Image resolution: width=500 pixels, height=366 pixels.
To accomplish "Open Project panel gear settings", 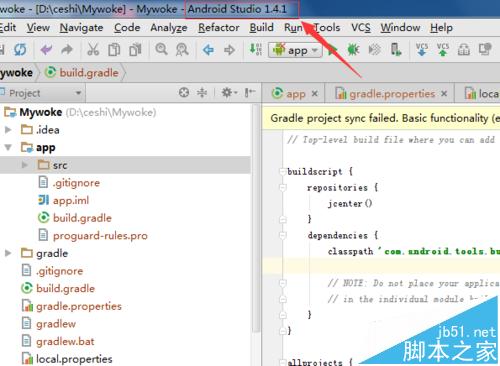I will coord(229,92).
